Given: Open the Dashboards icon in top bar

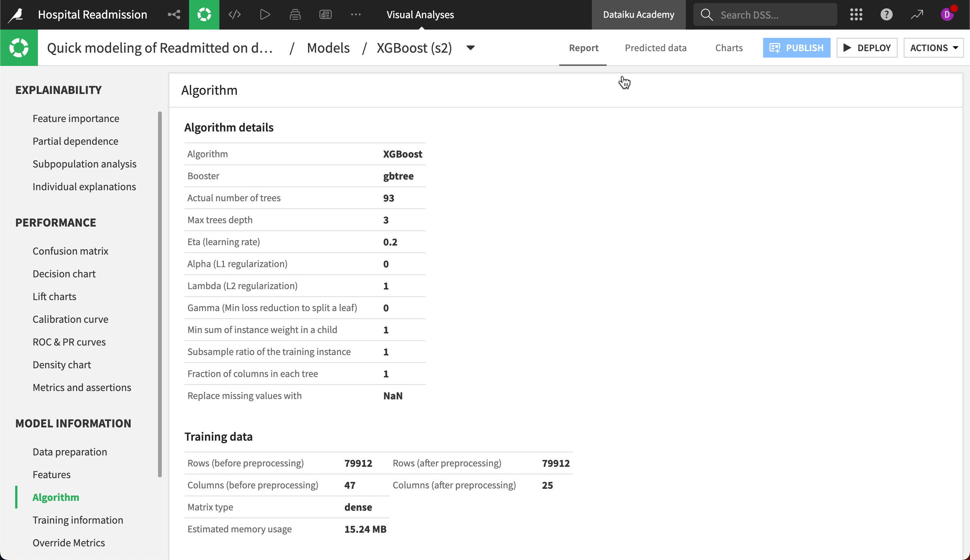Looking at the screenshot, I should pyautogui.click(x=325, y=14).
